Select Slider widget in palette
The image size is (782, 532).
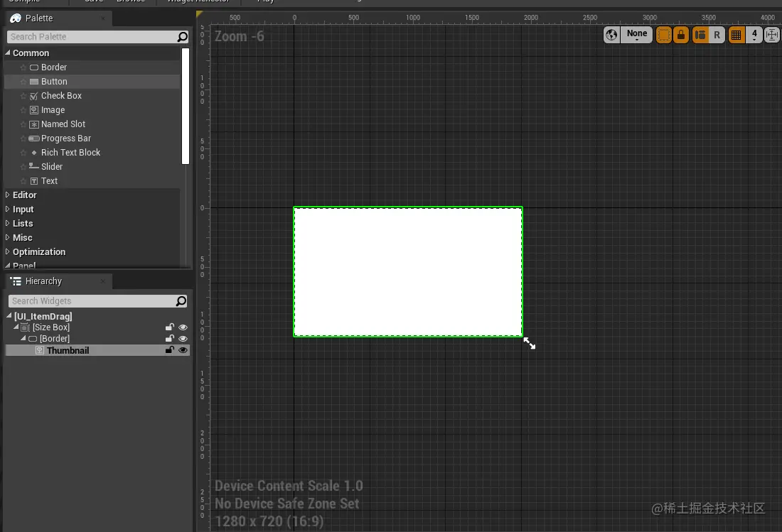coord(92,166)
